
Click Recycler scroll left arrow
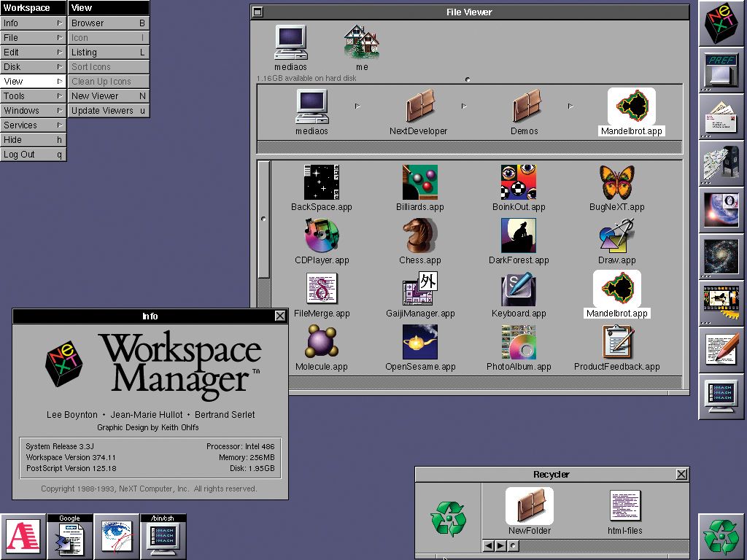point(488,545)
